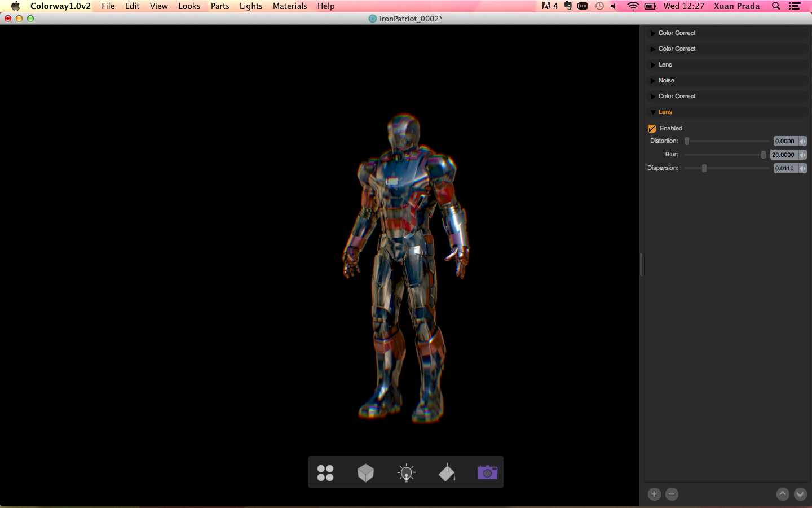Click the Adobe 4 menu bar icon
Screen dimensions: 812x508
point(550,6)
